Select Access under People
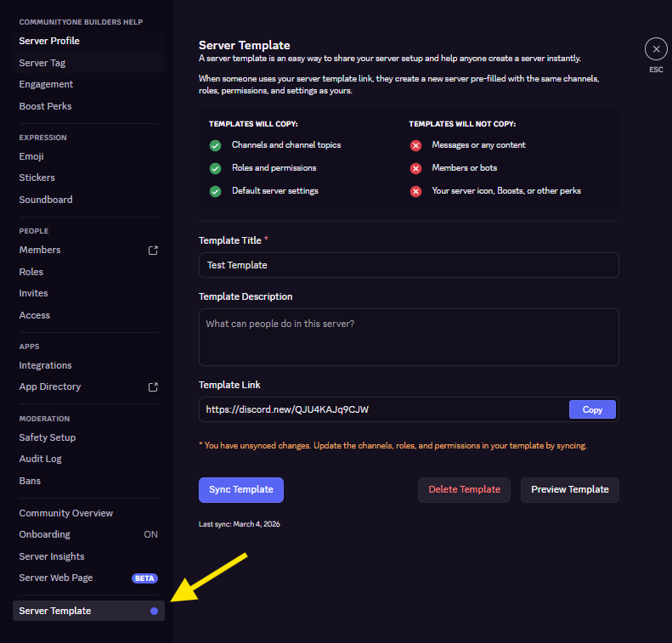 tap(88, 315)
